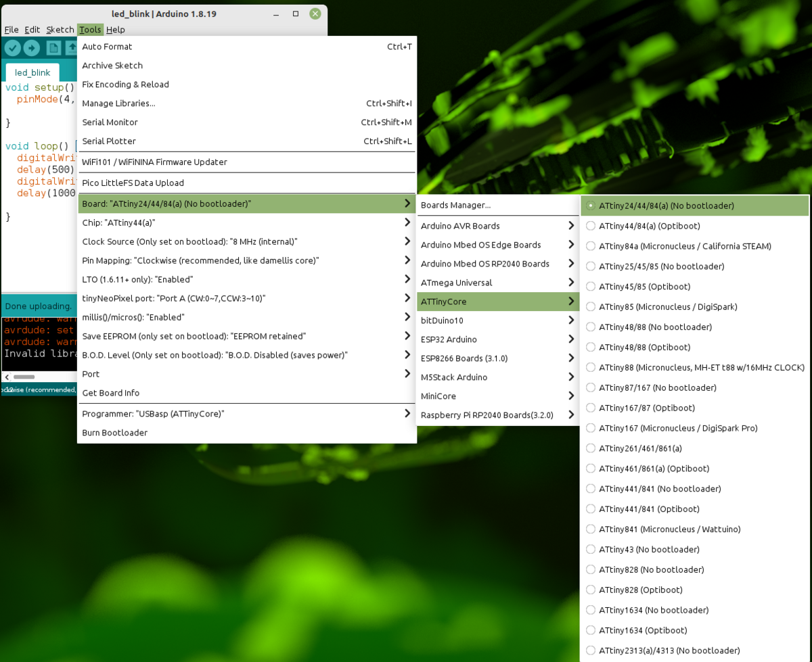Select ATtiny461/861(a) (Optiboot)

coord(695,469)
